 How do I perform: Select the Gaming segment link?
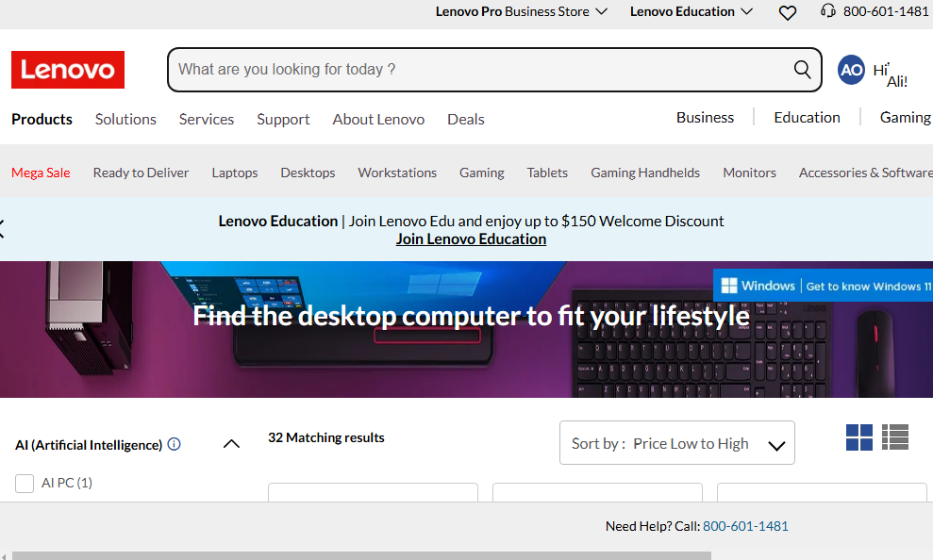(x=906, y=118)
